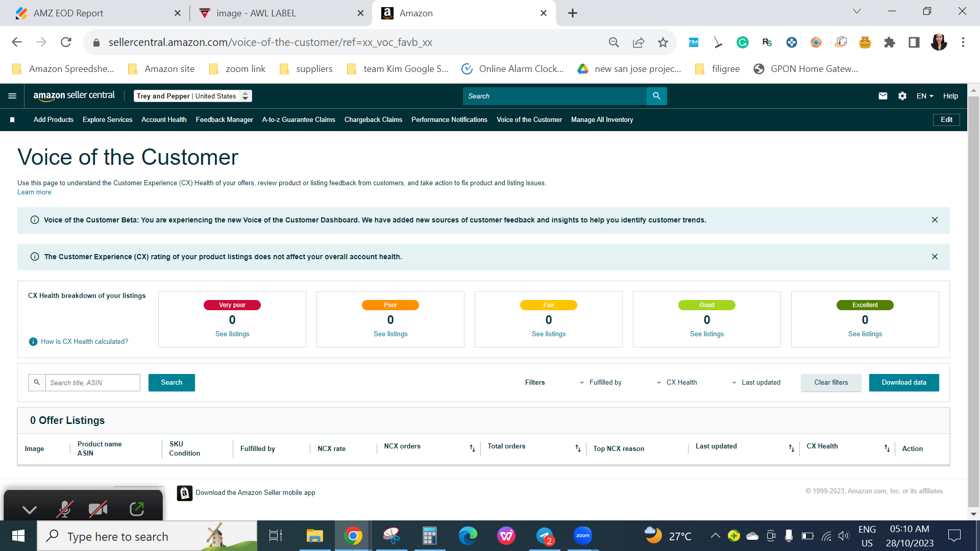See listings under Fair
Image resolution: width=980 pixels, height=551 pixels.
549,334
